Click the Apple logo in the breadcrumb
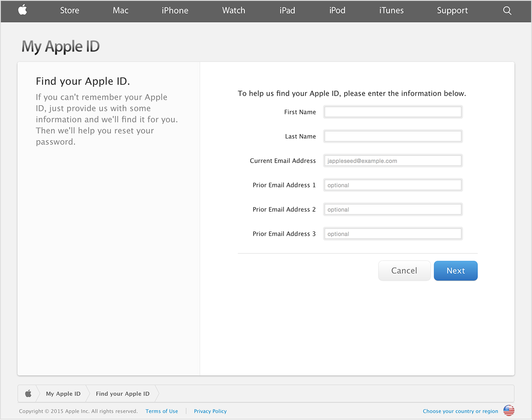Image resolution: width=532 pixels, height=420 pixels. coord(28,393)
